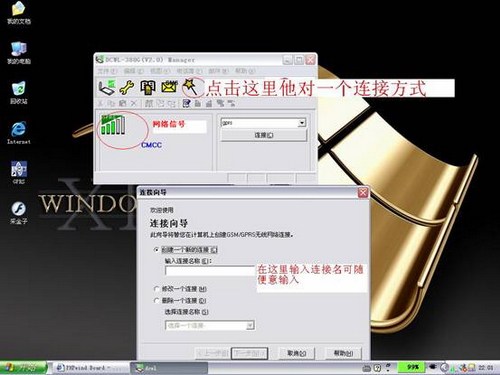
Task: Open the 文件 menu
Action: (x=107, y=71)
